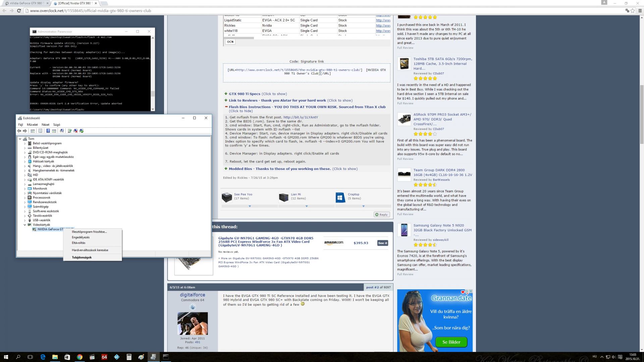Open the Nézet menu
The width and height of the screenshot is (644, 362).
coord(45,125)
